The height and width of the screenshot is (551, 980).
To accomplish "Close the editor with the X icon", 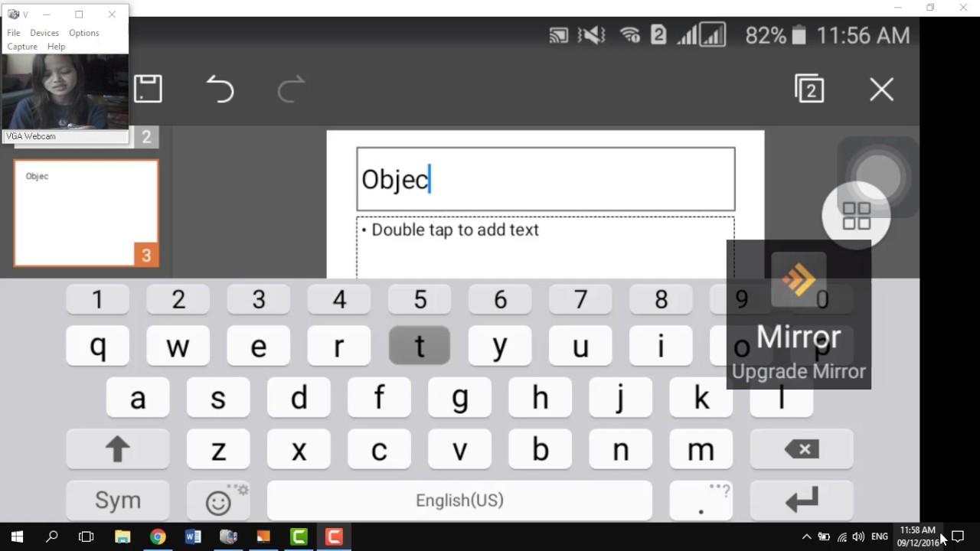I will (x=881, y=90).
